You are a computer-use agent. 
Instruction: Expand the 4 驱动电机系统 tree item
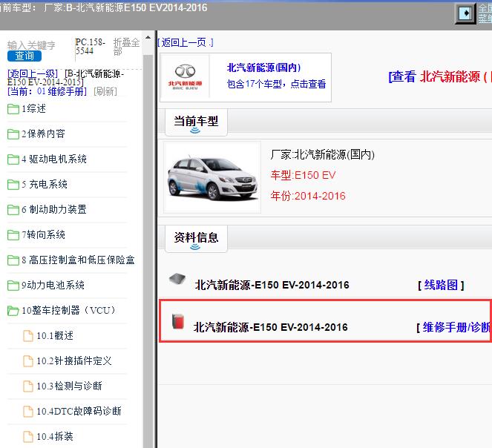54,159
